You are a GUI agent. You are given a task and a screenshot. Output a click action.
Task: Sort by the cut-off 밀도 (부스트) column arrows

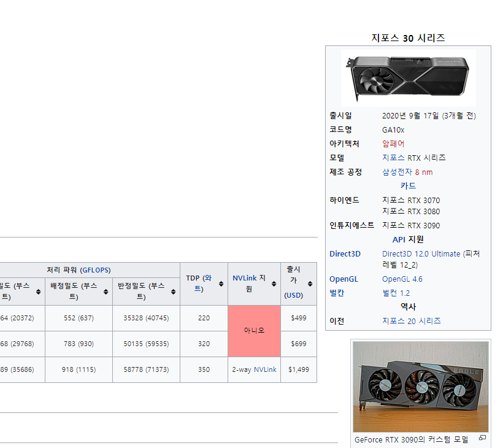pos(39,292)
